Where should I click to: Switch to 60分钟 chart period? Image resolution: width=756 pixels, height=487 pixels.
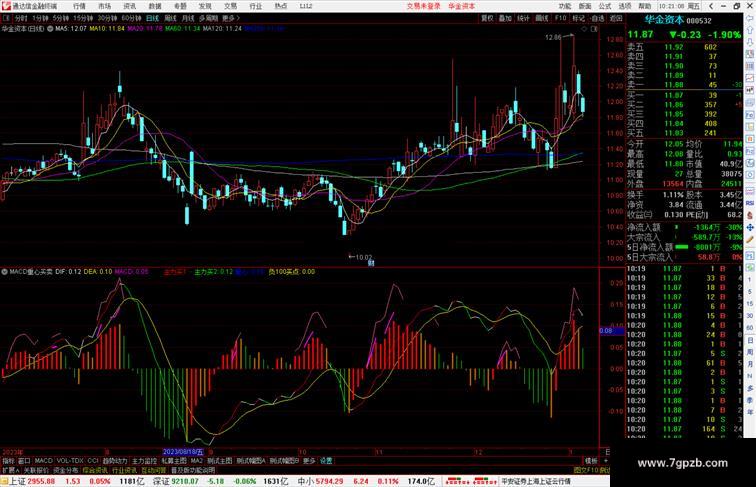(131, 18)
